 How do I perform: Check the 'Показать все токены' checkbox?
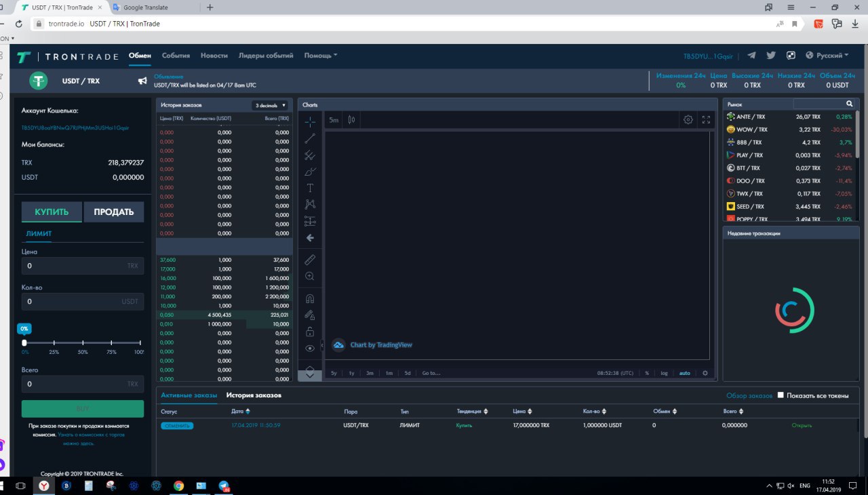[781, 395]
